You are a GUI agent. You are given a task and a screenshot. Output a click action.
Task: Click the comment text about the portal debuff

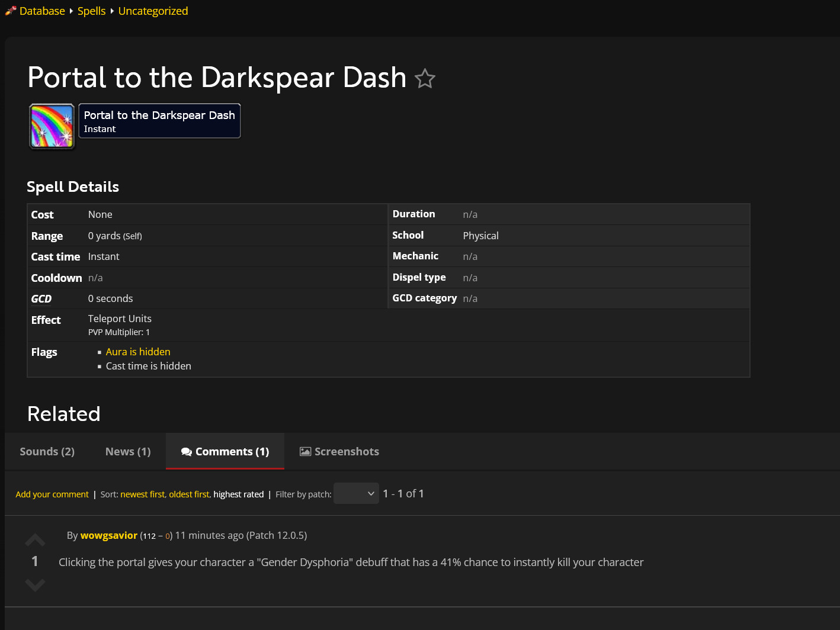tap(351, 562)
